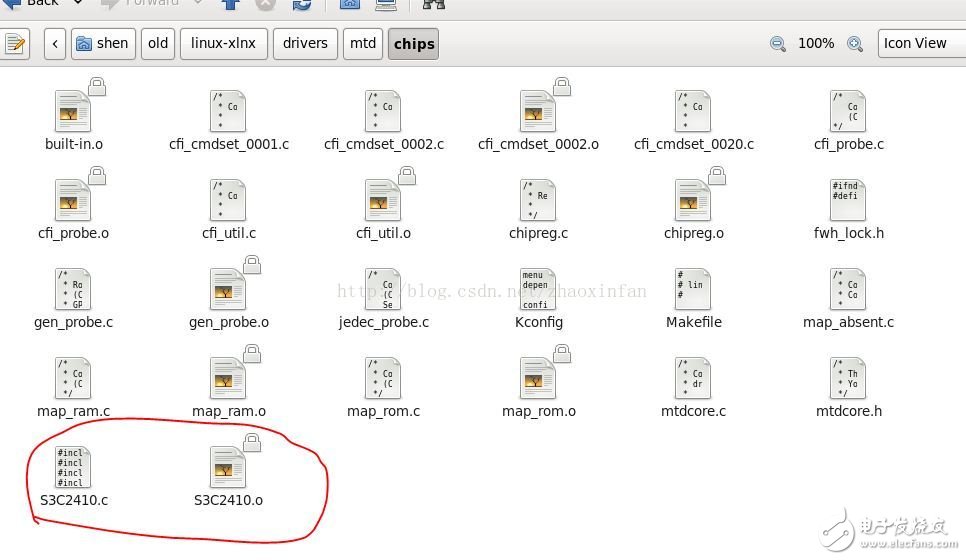Go to the mtd folder in the path bar
966x560 pixels.
(362, 44)
